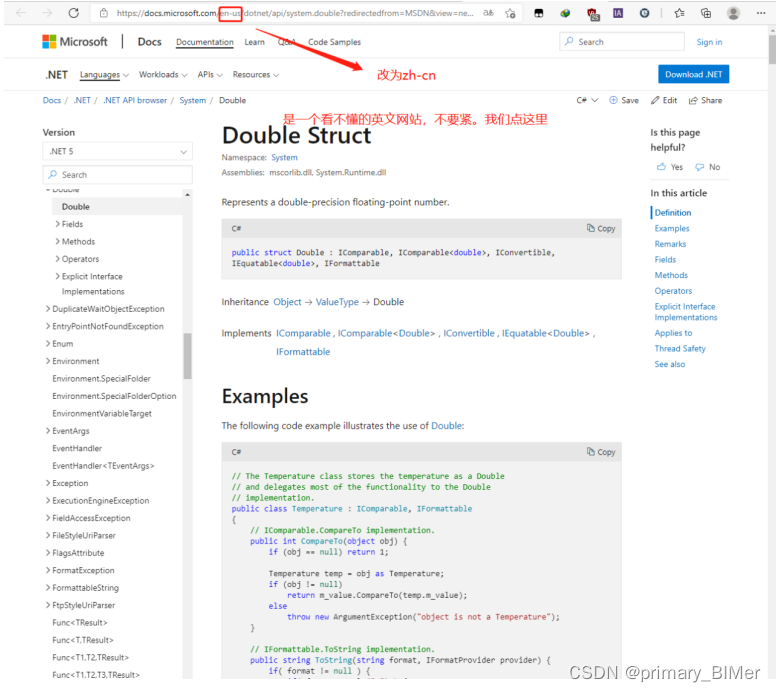This screenshot has width=776, height=692.
Task: Click the page vertical scrollbar thumb
Action: [772, 49]
